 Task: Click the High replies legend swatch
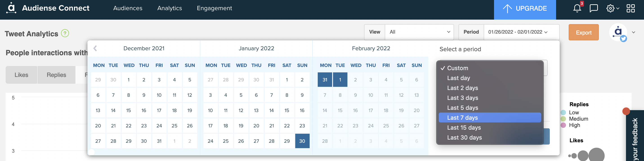563,125
